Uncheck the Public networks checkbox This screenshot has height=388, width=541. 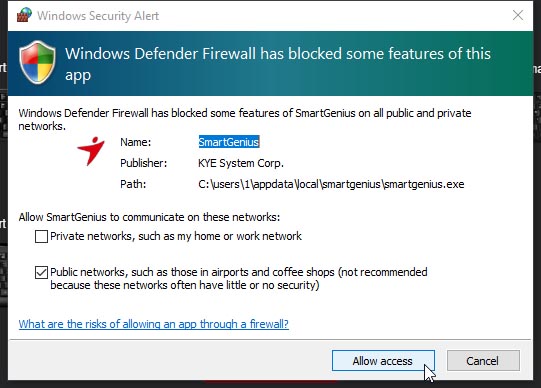tap(41, 272)
